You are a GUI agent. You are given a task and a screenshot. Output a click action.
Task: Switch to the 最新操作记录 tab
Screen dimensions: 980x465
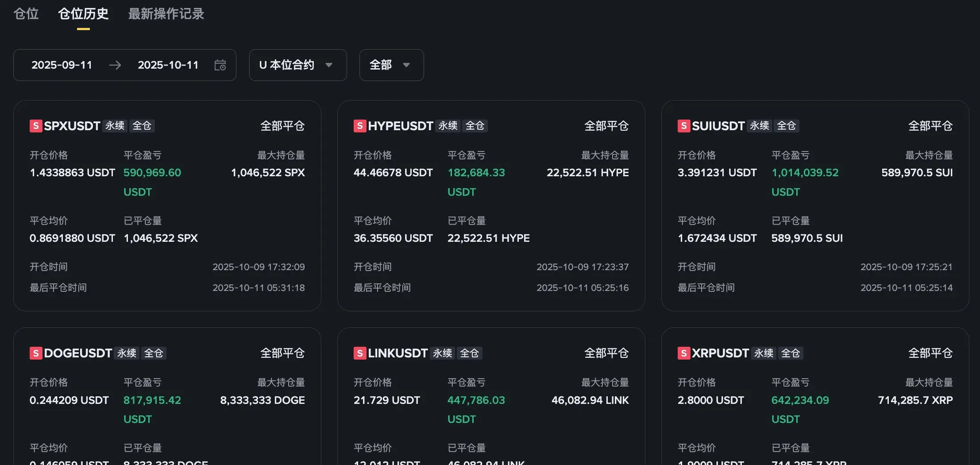coord(166,14)
